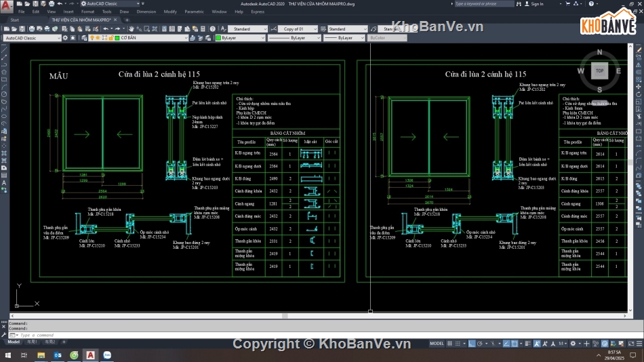Select the Multiline Text tool
Screen dimensions: 644x362
pyautogui.click(x=4, y=183)
